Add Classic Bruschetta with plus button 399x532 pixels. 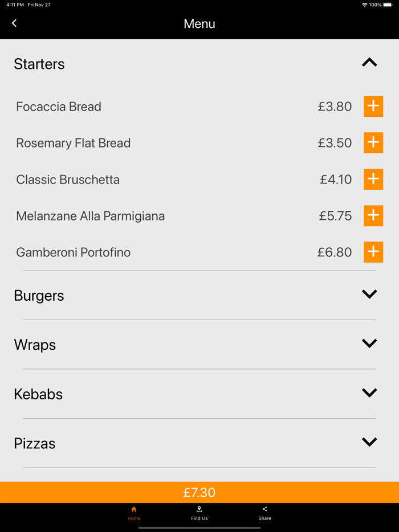[373, 179]
